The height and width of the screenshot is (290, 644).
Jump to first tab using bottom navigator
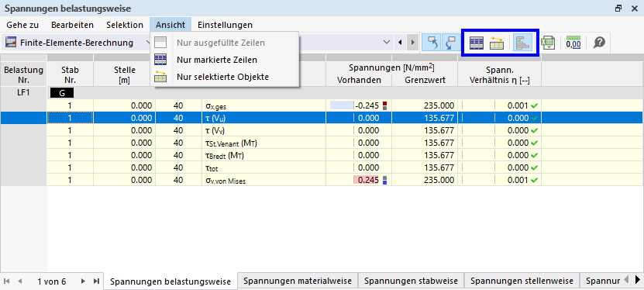tap(6, 281)
